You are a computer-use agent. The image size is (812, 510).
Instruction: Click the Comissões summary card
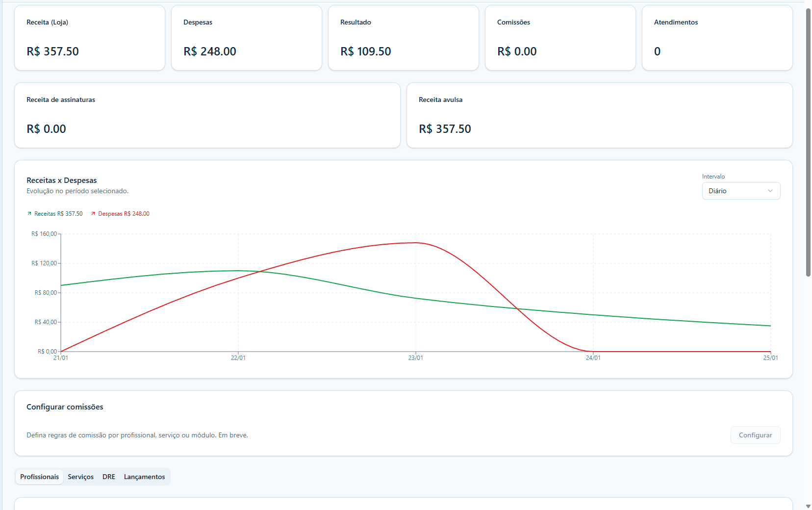560,38
